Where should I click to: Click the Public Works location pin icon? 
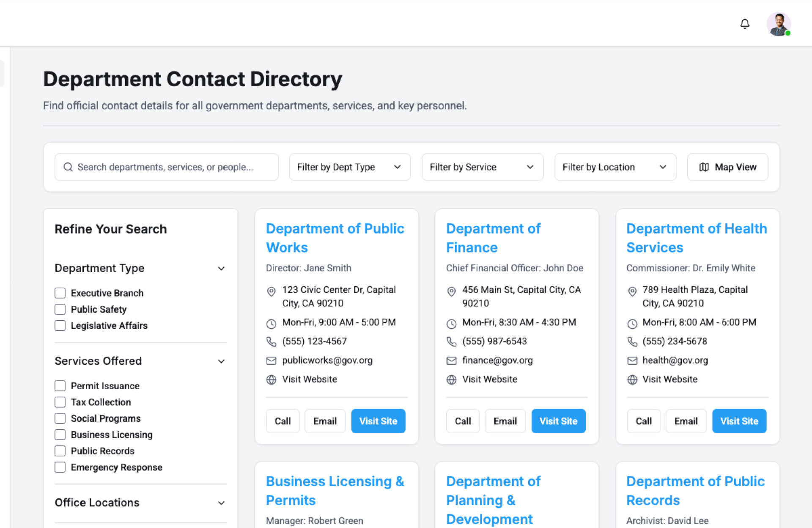pyautogui.click(x=271, y=291)
